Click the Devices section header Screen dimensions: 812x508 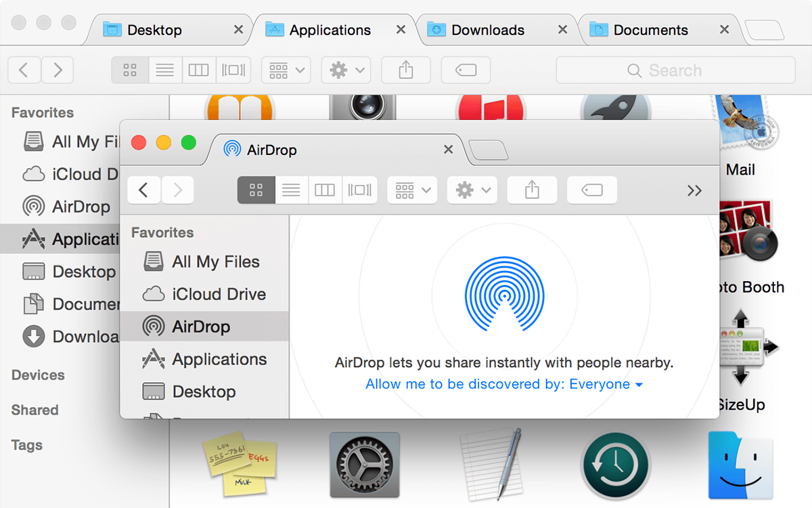[38, 375]
